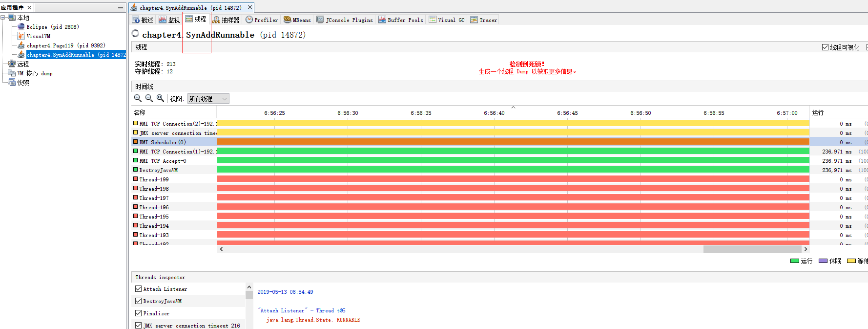Click the purple 休眠 legend swatch

823,261
